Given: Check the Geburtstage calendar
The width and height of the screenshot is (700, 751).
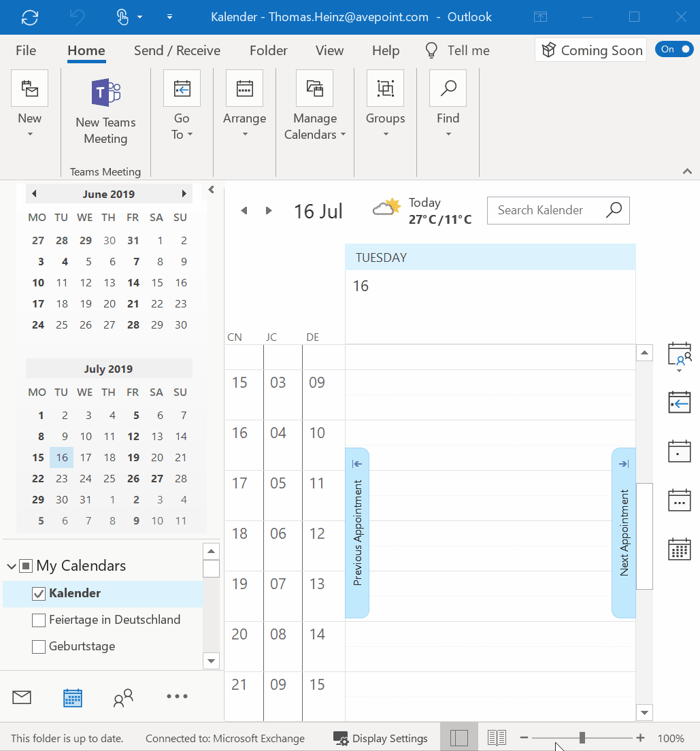Looking at the screenshot, I should (x=39, y=647).
